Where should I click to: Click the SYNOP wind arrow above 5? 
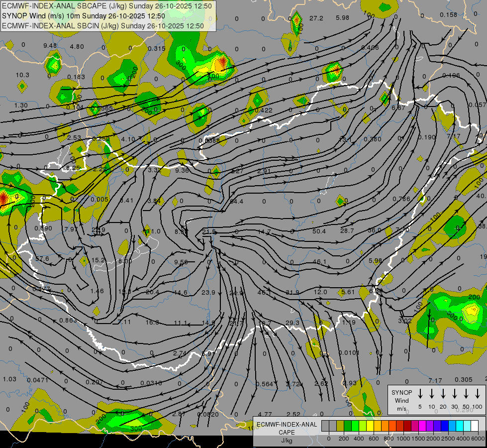pos(420,394)
